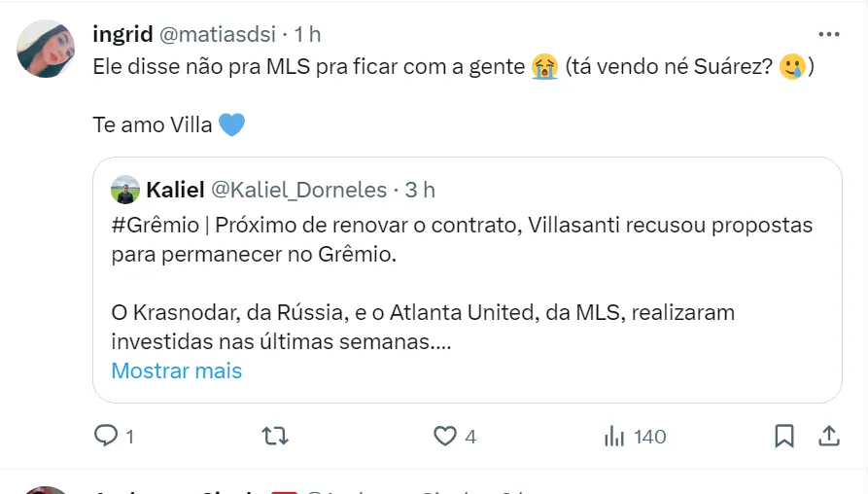Click the reply speech bubble icon
This screenshot has width=868, height=494.
(105, 436)
